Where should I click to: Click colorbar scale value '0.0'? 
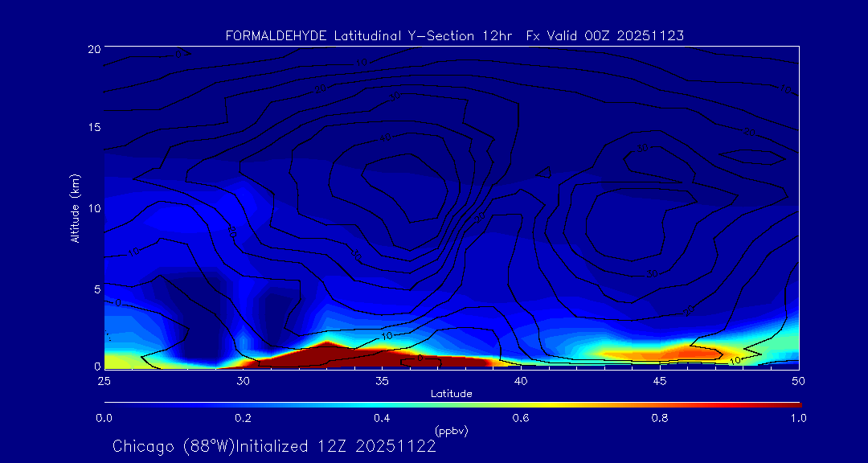coord(104,419)
